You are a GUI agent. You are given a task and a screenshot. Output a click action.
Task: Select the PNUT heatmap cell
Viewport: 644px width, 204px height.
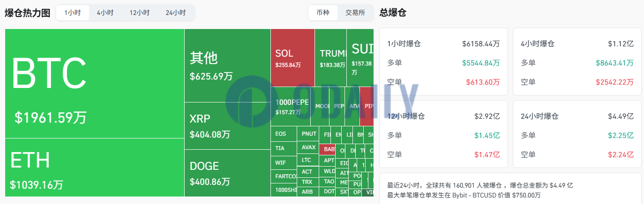(308, 134)
